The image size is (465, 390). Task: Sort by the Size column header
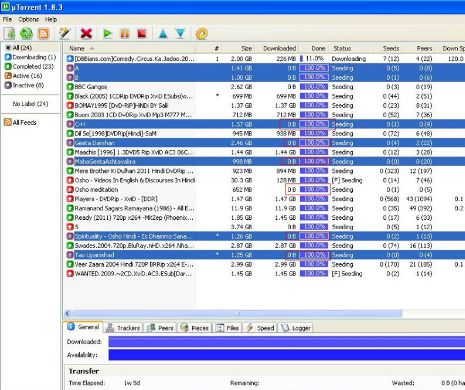pos(239,48)
